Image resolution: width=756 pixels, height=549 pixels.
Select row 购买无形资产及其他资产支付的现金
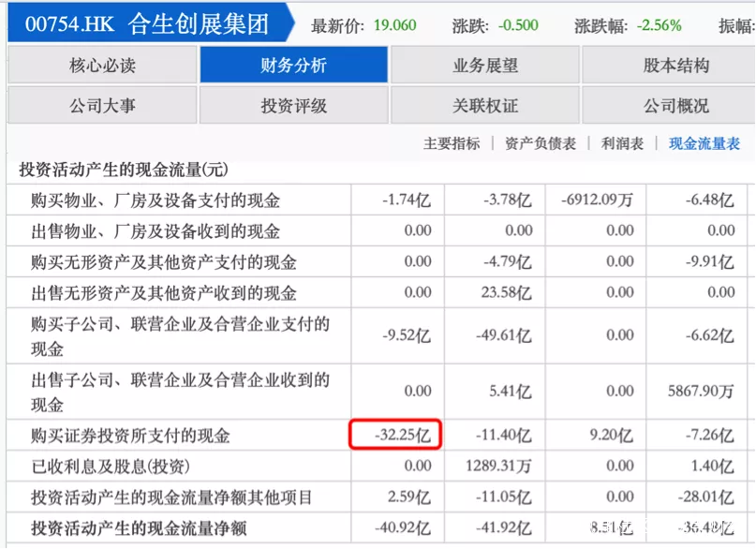(377, 261)
